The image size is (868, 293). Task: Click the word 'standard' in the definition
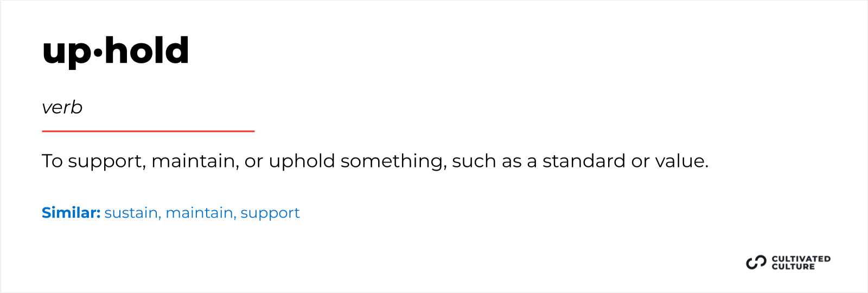tap(584, 161)
